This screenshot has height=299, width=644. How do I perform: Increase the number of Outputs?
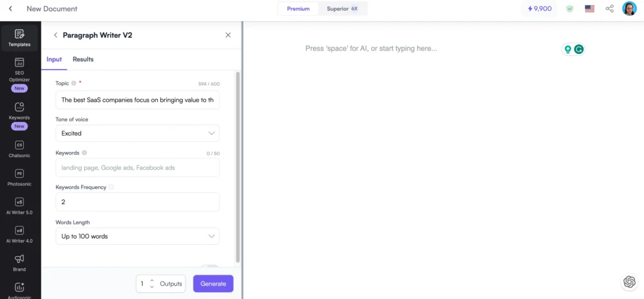152,280
